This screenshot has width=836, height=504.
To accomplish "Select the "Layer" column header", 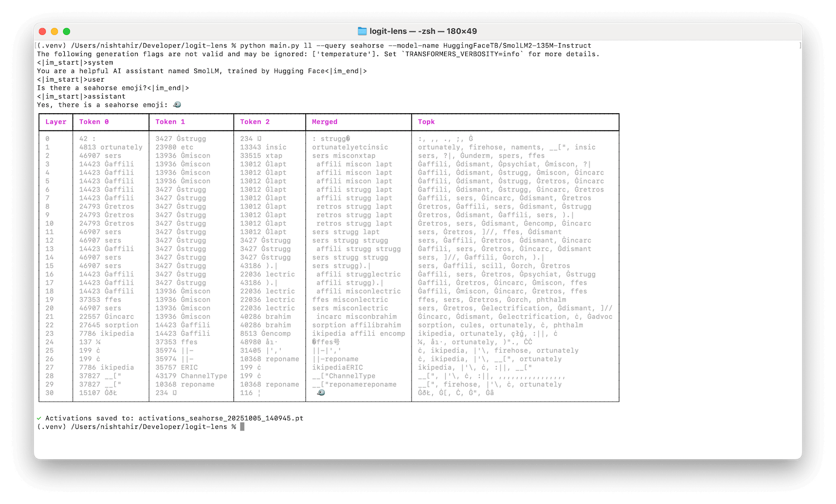I will [x=56, y=122].
